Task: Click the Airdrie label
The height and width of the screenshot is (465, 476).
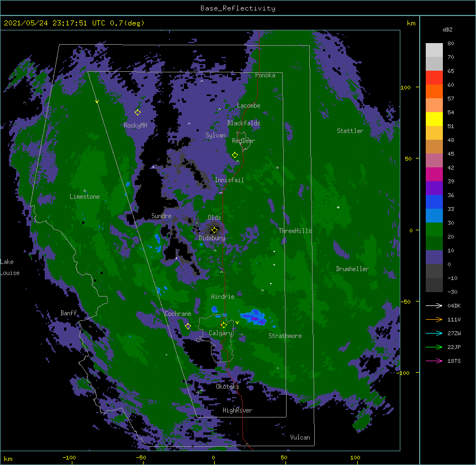Action: tap(223, 297)
